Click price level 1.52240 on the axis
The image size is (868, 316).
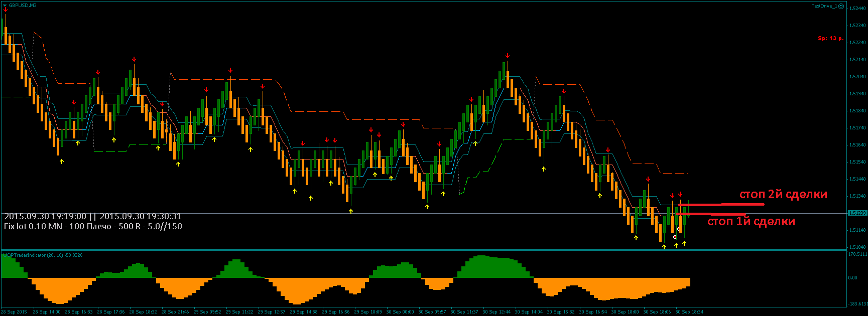click(x=856, y=42)
